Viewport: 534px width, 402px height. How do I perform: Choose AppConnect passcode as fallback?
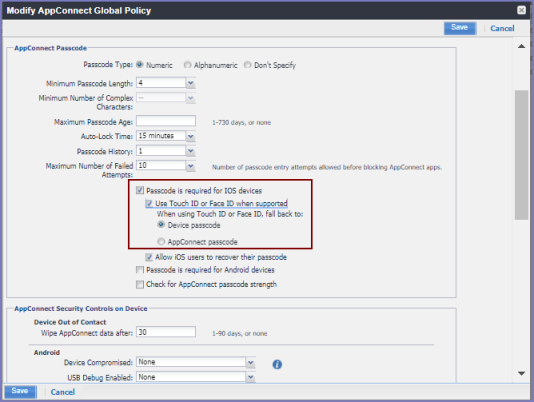click(x=161, y=242)
